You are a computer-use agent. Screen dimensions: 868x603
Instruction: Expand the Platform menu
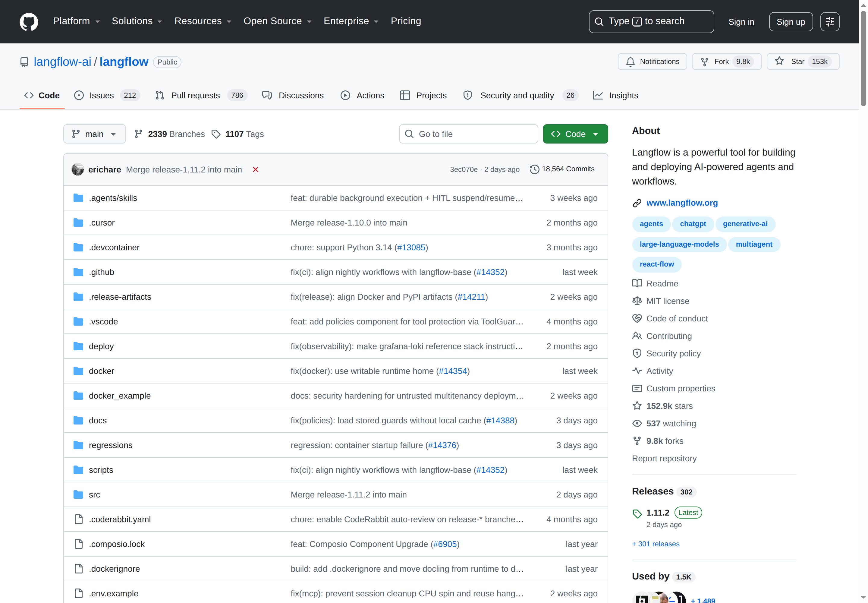[x=76, y=21]
